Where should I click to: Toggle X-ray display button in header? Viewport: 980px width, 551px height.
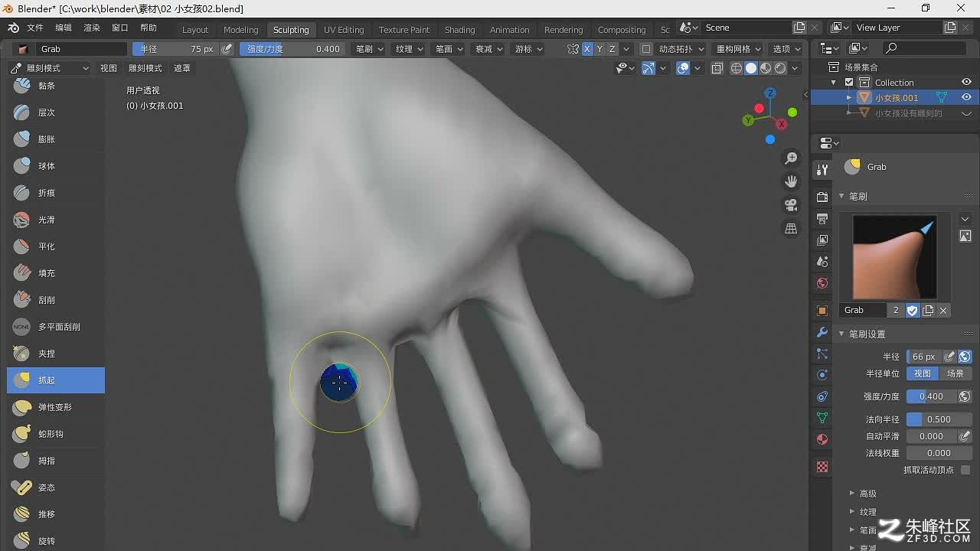[717, 68]
